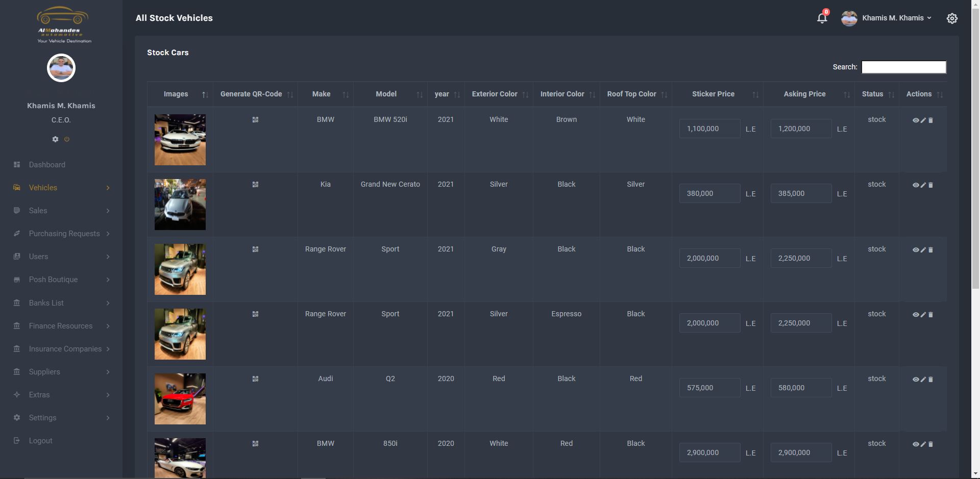Open the BMW 520i car thumbnail
Image resolution: width=980 pixels, height=479 pixels.
180,140
